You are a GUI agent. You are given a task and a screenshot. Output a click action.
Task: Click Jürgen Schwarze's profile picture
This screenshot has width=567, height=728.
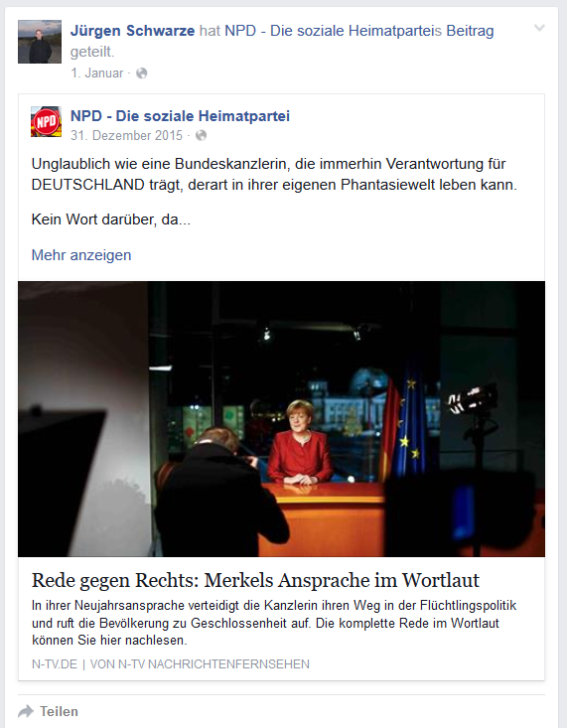pos(40,42)
